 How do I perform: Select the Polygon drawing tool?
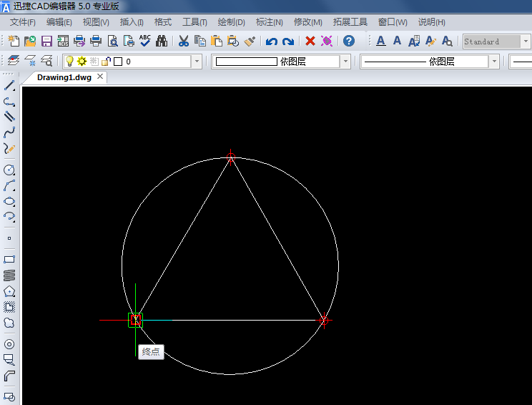coord(9,291)
